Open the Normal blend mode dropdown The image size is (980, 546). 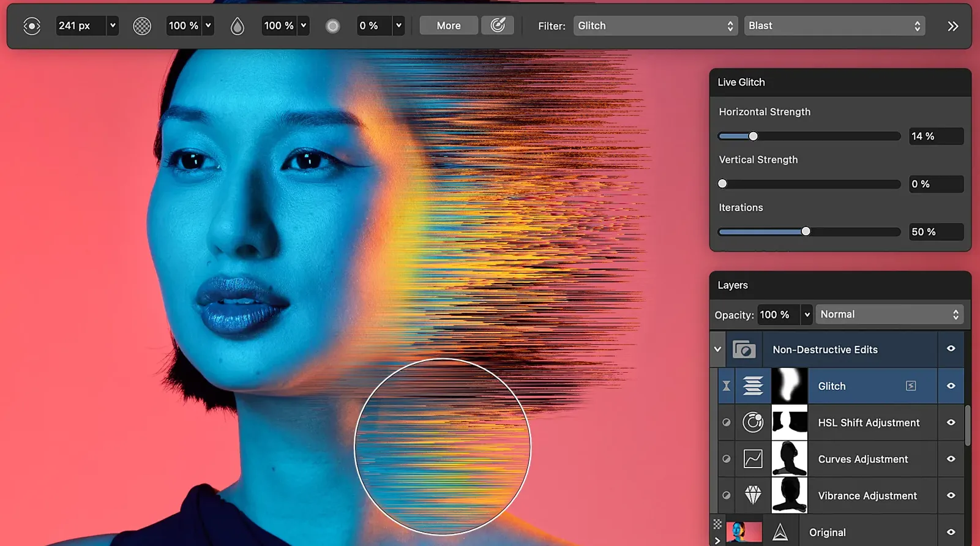click(889, 315)
